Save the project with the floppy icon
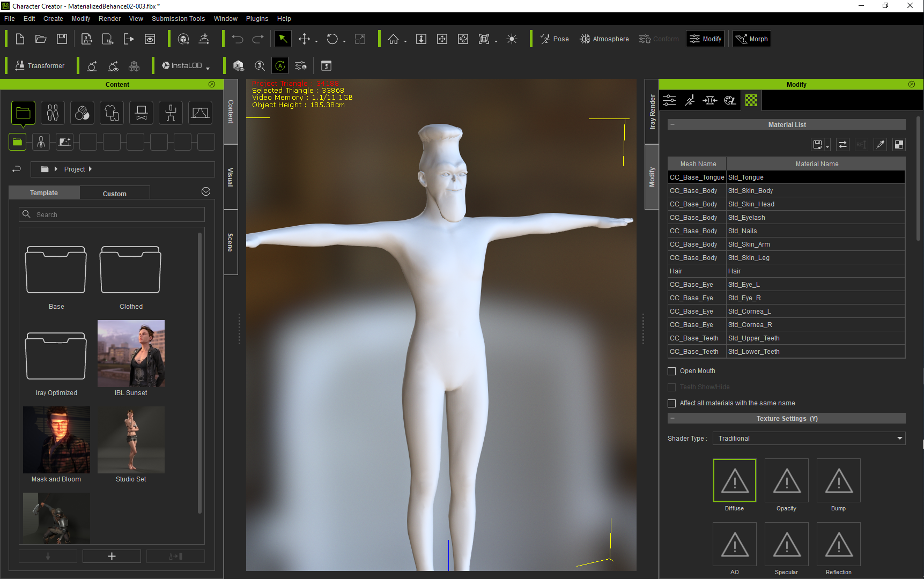The height and width of the screenshot is (579, 924). [62, 39]
